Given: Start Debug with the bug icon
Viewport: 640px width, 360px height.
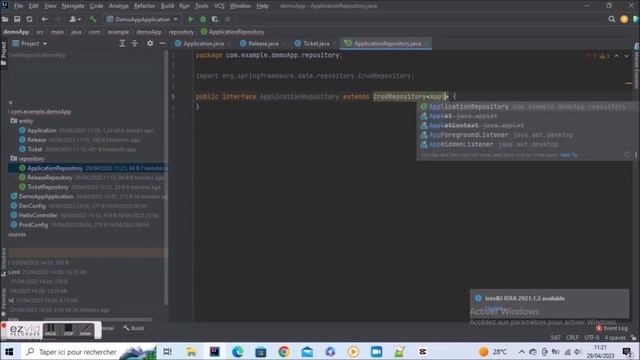Looking at the screenshot, I should point(203,19).
